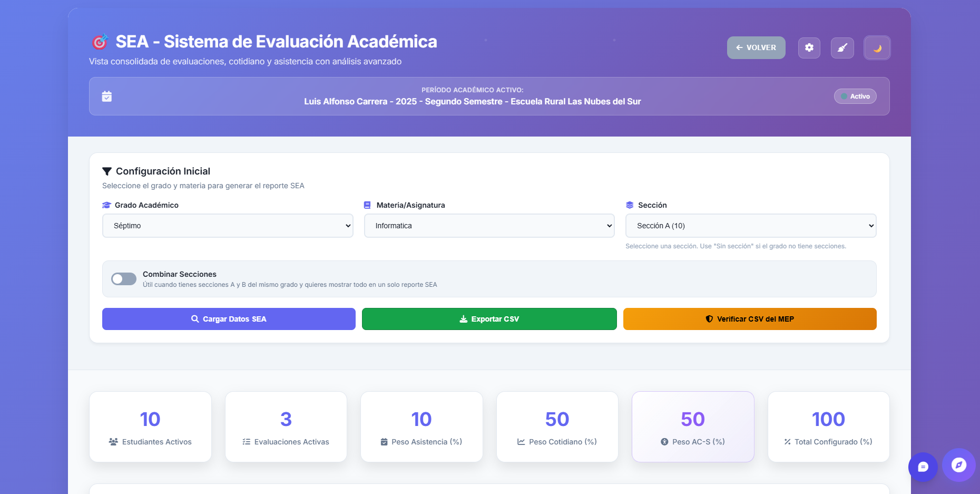980x494 pixels.
Task: Open the Grado Académico dropdown
Action: 228,226
